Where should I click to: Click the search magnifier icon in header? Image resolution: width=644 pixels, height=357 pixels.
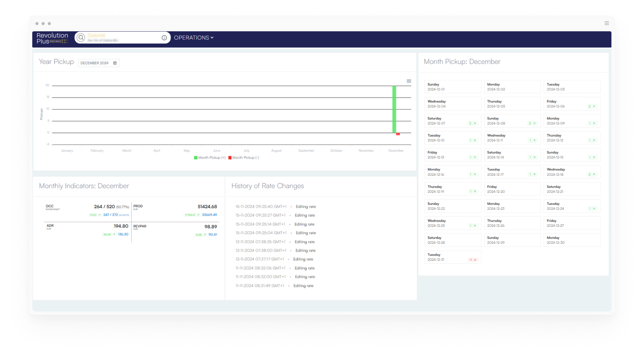(x=81, y=37)
